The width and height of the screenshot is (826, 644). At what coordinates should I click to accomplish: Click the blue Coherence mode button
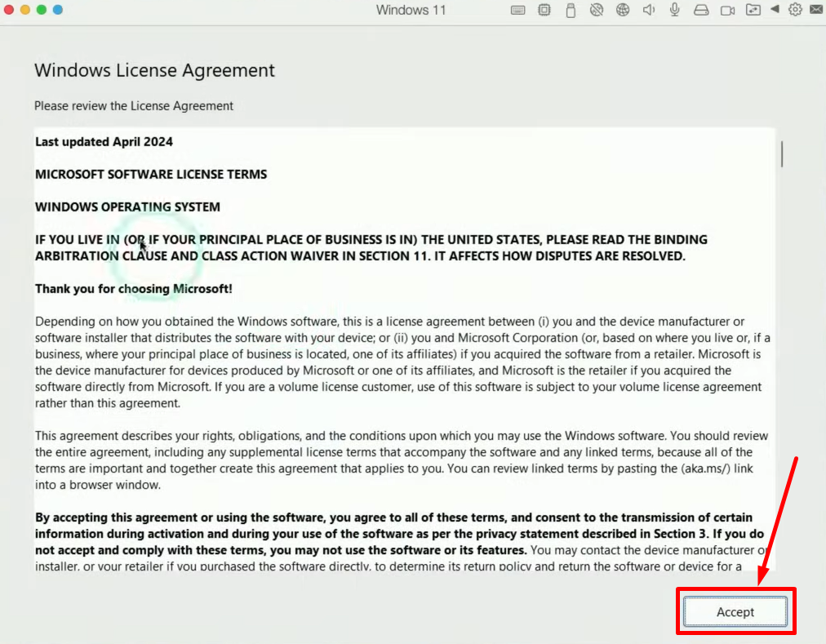pos(57,10)
